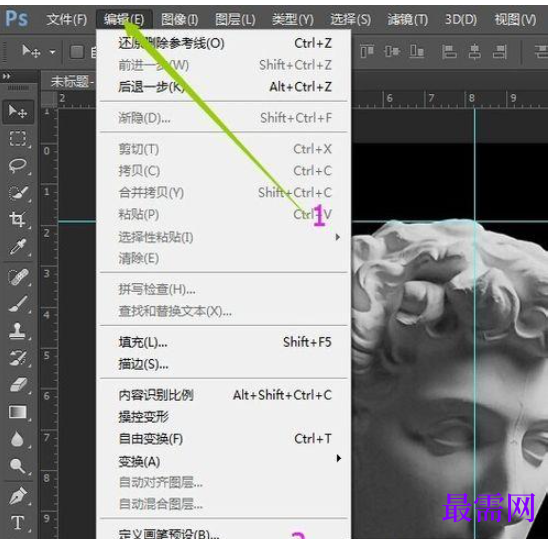Select the Lasso tool

(17, 165)
